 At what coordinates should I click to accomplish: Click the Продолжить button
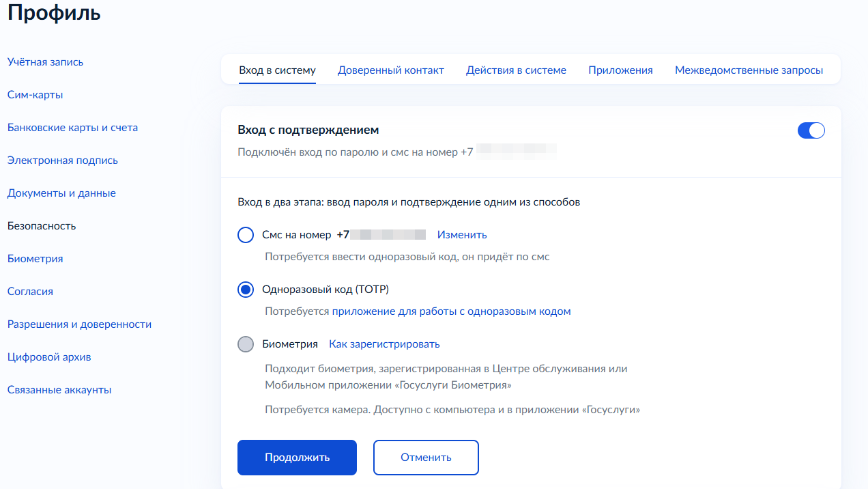pyautogui.click(x=296, y=457)
